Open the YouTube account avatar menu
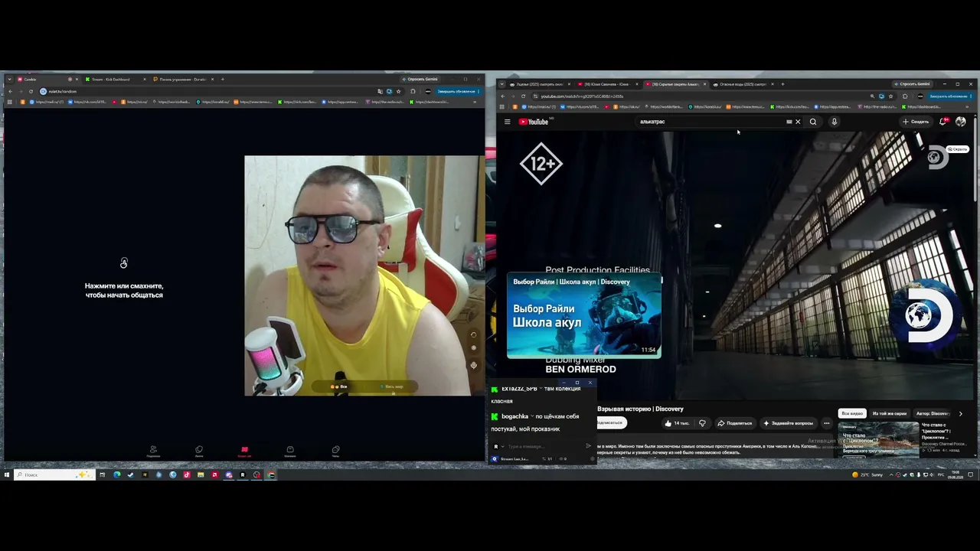This screenshot has width=980, height=551. pos(961,122)
